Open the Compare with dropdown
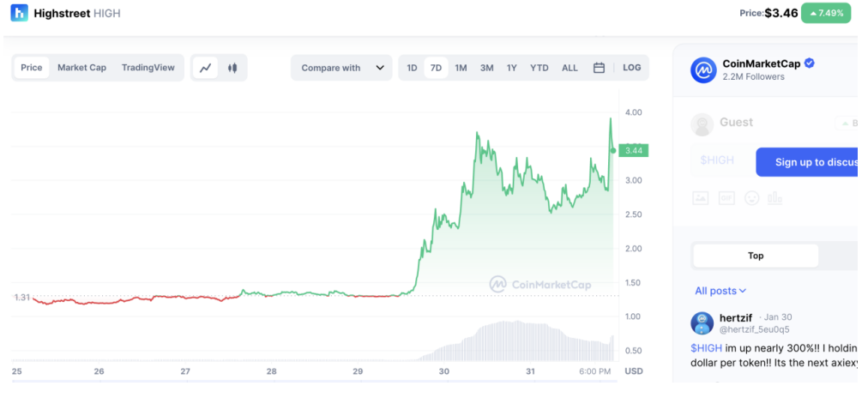Image resolution: width=868 pixels, height=398 pixels. click(x=342, y=68)
